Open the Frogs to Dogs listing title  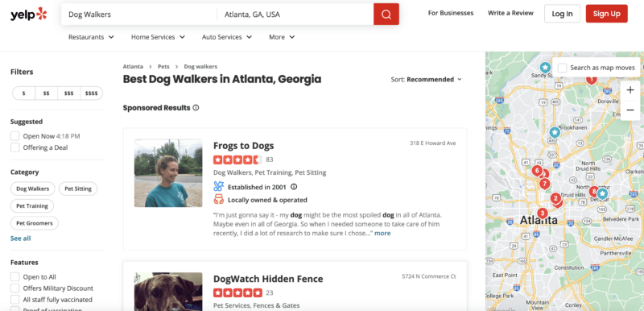(244, 146)
